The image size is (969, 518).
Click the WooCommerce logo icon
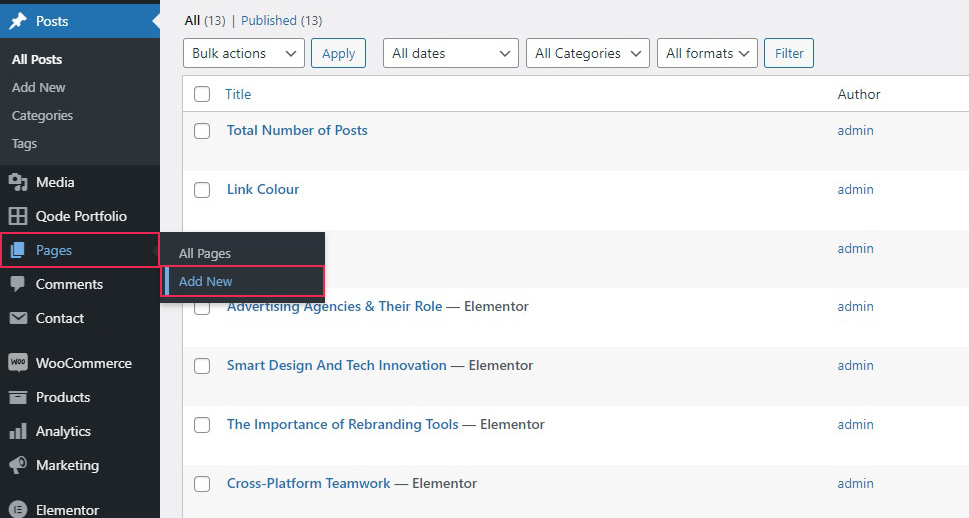click(18, 363)
